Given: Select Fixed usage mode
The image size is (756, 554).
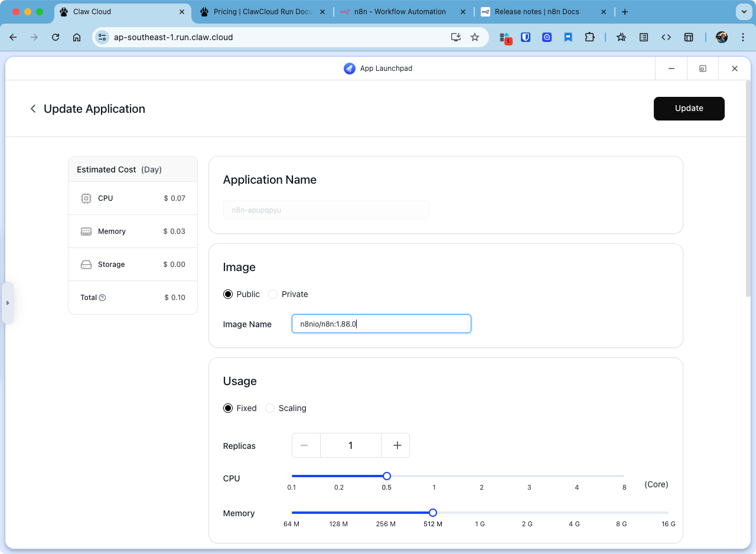Looking at the screenshot, I should [x=227, y=408].
